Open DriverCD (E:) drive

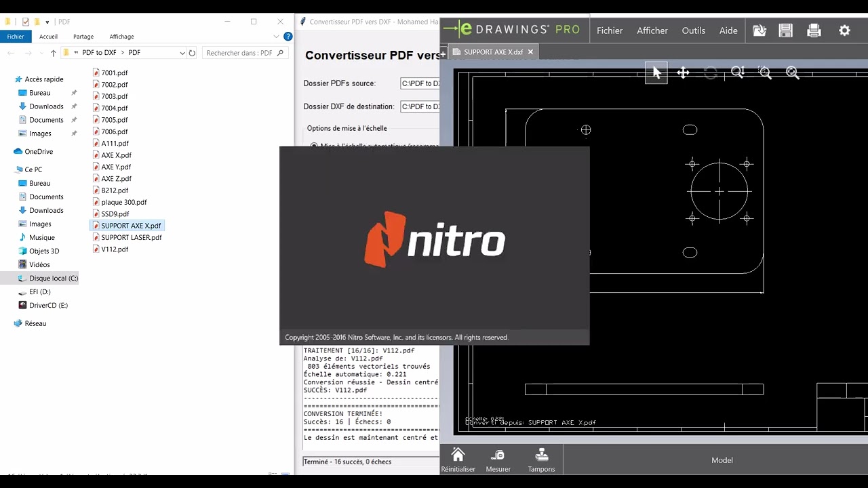click(43, 305)
